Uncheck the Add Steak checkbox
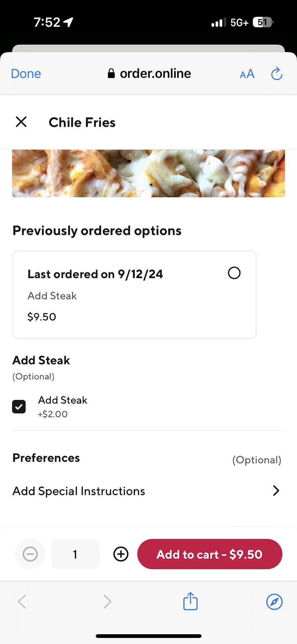 point(19,407)
